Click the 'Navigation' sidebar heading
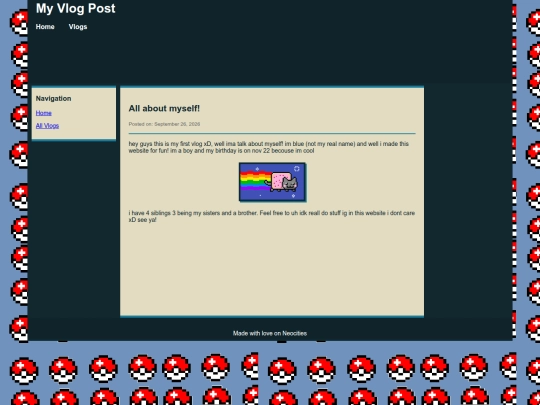The height and width of the screenshot is (405, 540). point(53,98)
